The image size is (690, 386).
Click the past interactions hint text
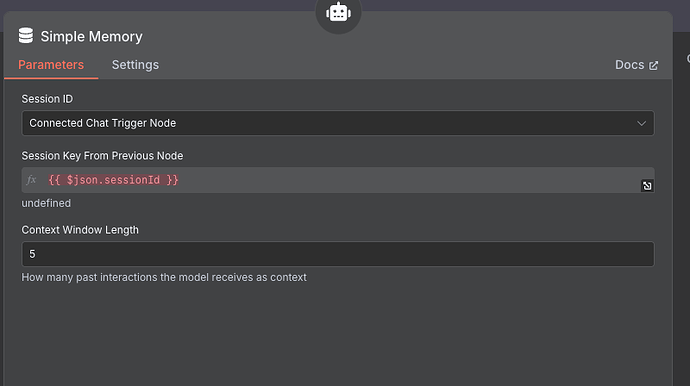click(x=164, y=277)
